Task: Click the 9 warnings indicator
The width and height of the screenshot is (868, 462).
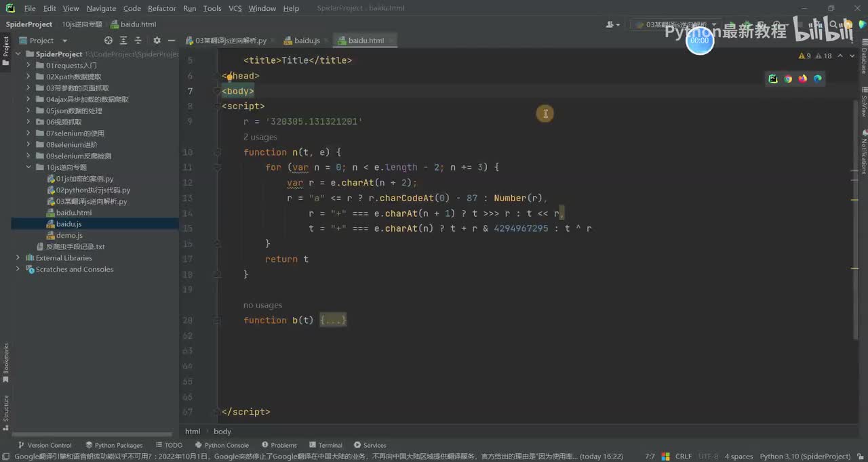Action: (x=805, y=56)
